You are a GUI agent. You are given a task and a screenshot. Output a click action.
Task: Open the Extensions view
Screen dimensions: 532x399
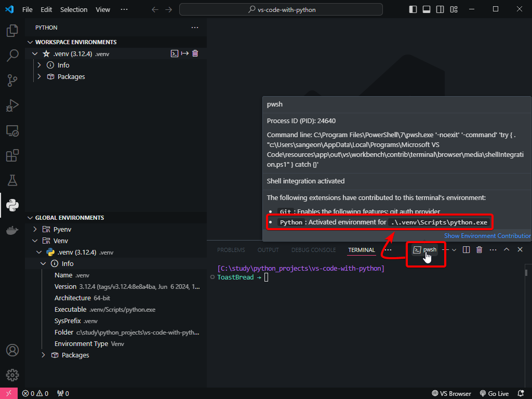pyautogui.click(x=12, y=155)
